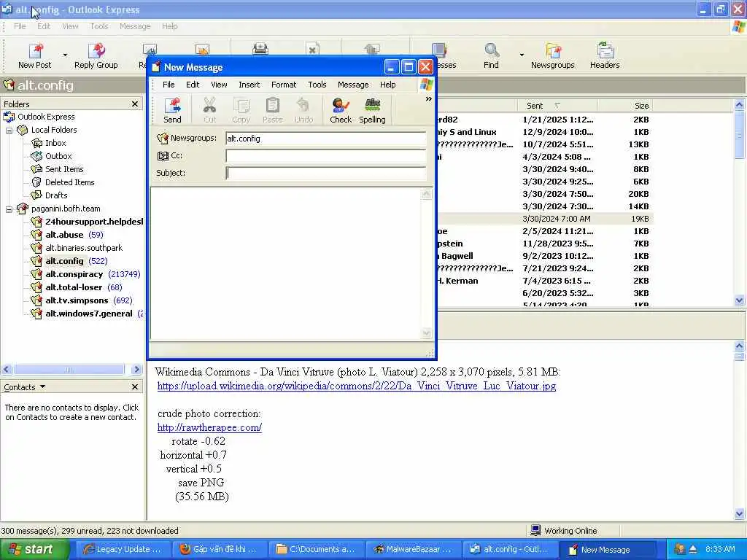
Task: Close the Contacts pane
Action: [x=135, y=387]
